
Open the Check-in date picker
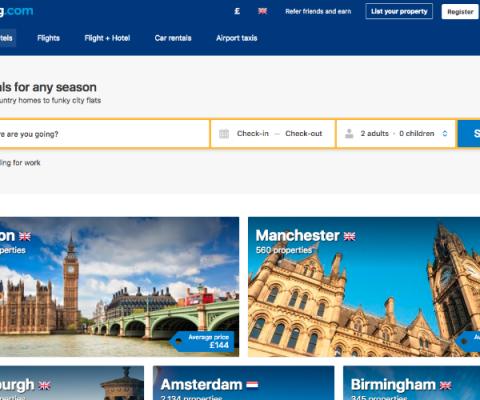click(x=253, y=134)
